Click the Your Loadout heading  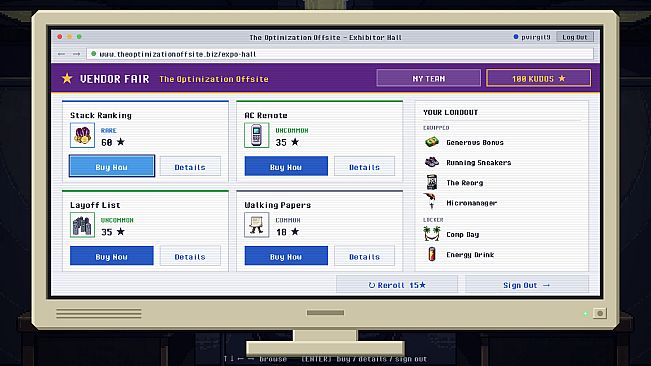point(450,112)
